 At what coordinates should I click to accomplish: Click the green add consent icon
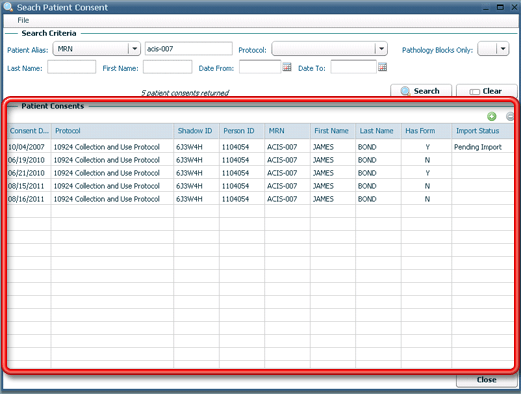point(491,116)
